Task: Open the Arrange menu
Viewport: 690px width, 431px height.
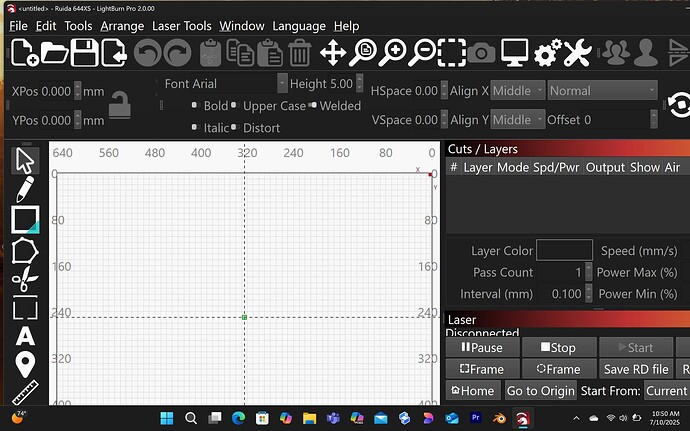Action: pos(122,26)
